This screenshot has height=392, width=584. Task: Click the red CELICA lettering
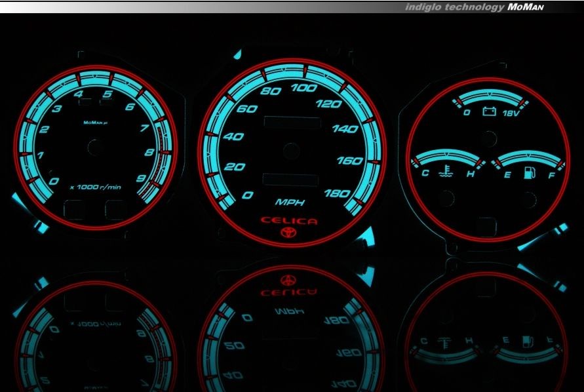coord(288,221)
